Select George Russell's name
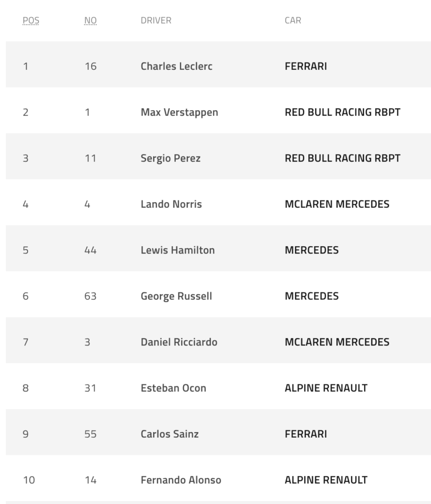 click(176, 296)
